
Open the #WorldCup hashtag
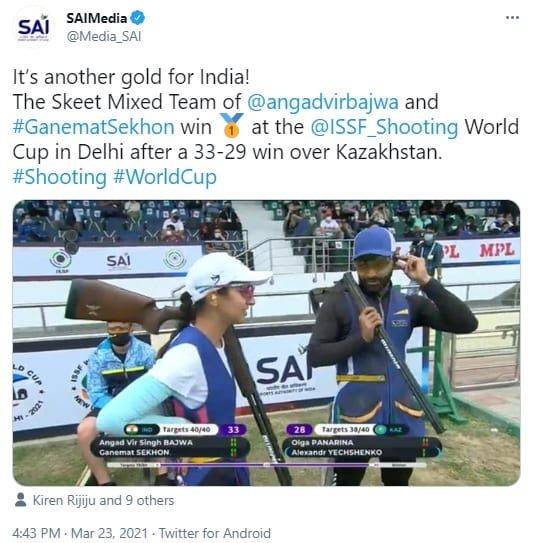tap(165, 177)
